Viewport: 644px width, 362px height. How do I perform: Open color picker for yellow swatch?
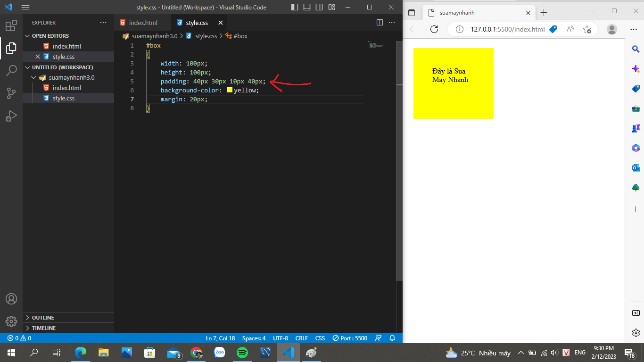coord(230,90)
